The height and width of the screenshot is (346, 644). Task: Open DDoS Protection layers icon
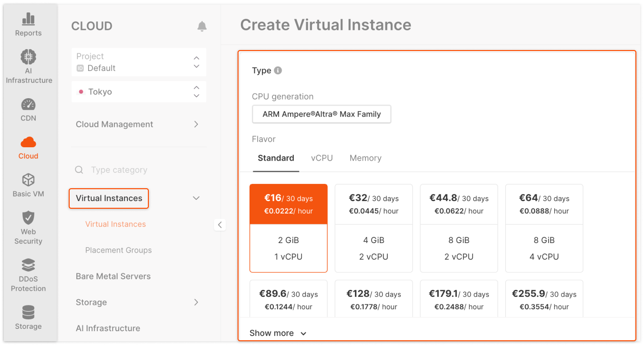pos(28,265)
